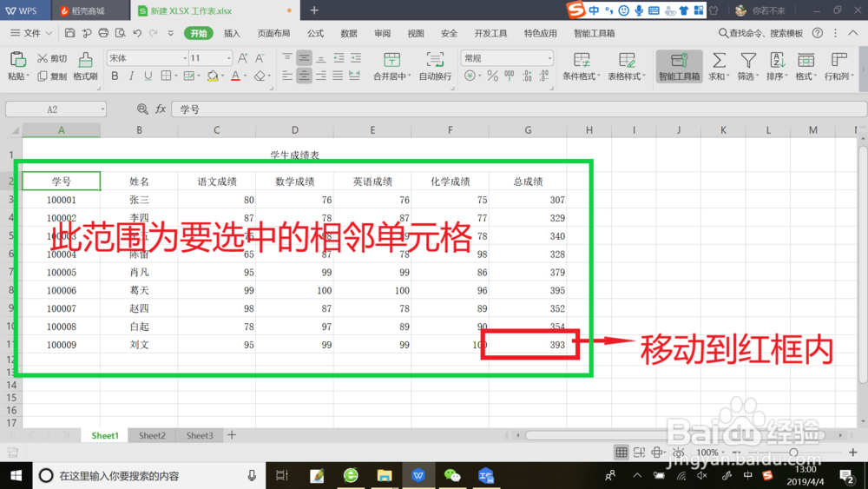Click the borders icon
Image resolution: width=868 pixels, height=489 pixels.
166,76
